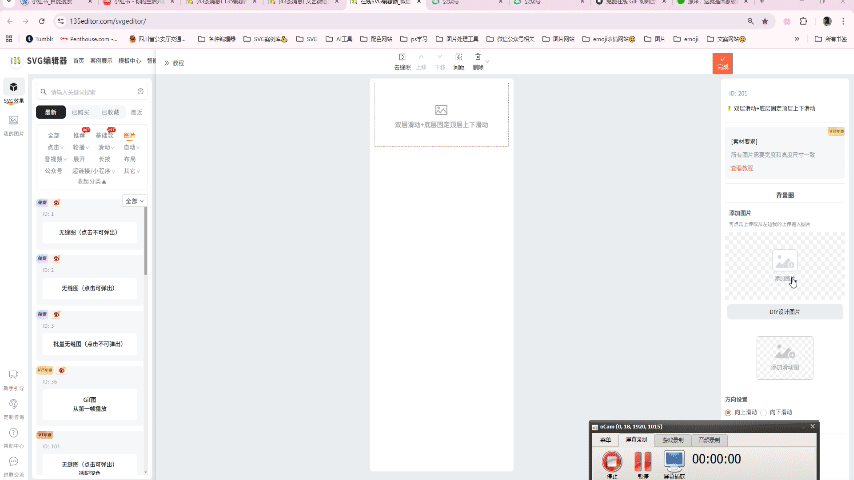Move element down with the 下移 icon

pos(440,61)
